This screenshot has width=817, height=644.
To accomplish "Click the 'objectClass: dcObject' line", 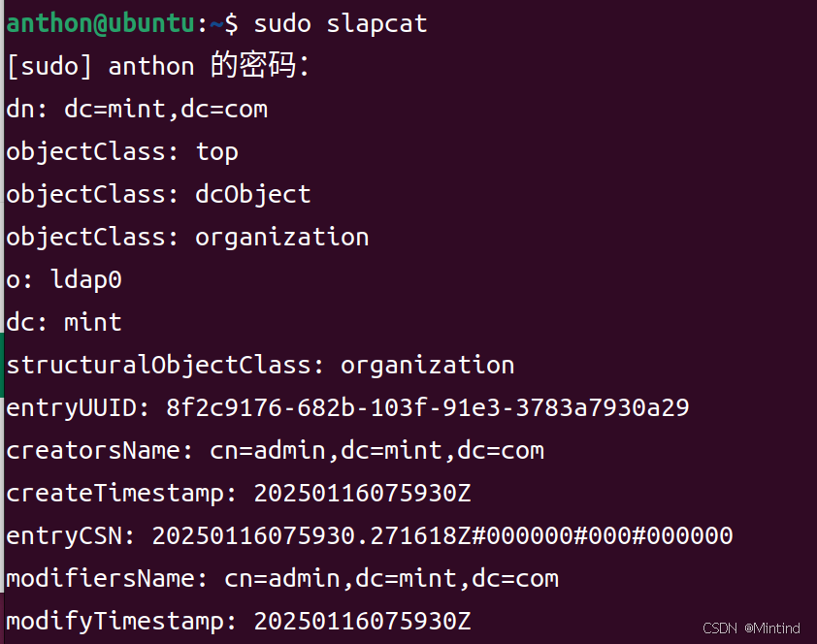I will [x=158, y=195].
